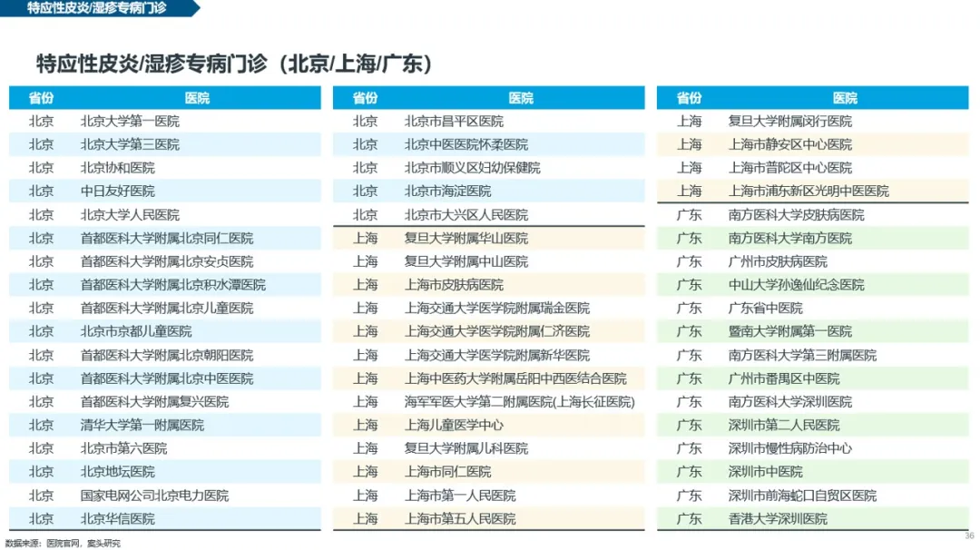Select 北京华信医院
The height and width of the screenshot is (550, 980).
(117, 519)
